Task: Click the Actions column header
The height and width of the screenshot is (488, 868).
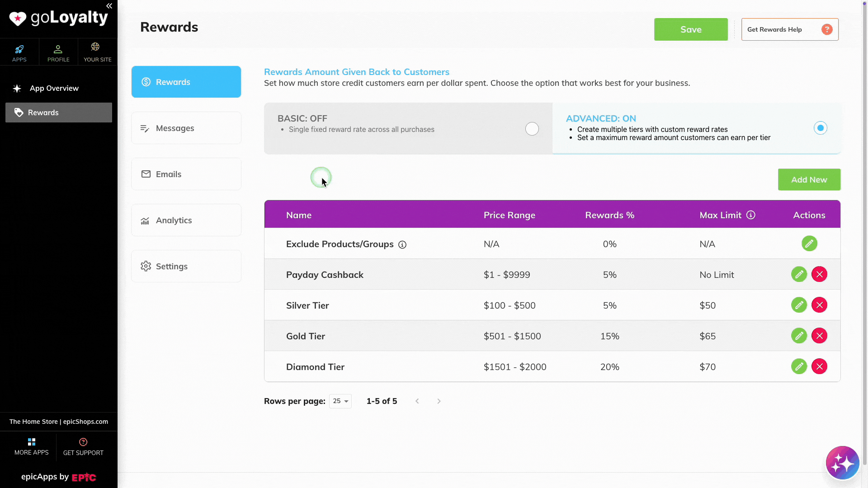Action: [809, 215]
